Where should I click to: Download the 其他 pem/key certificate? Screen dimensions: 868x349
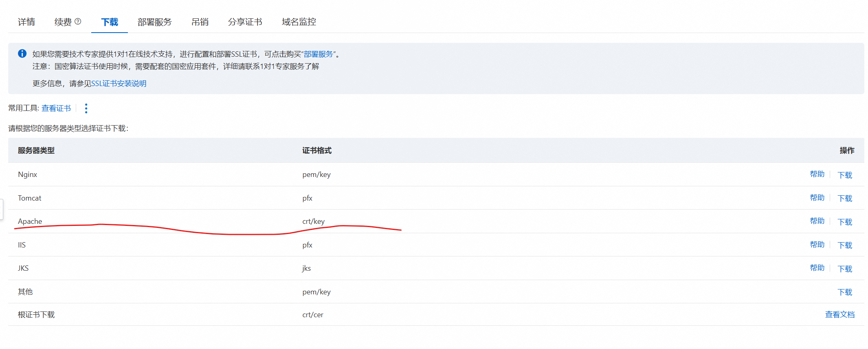(844, 292)
